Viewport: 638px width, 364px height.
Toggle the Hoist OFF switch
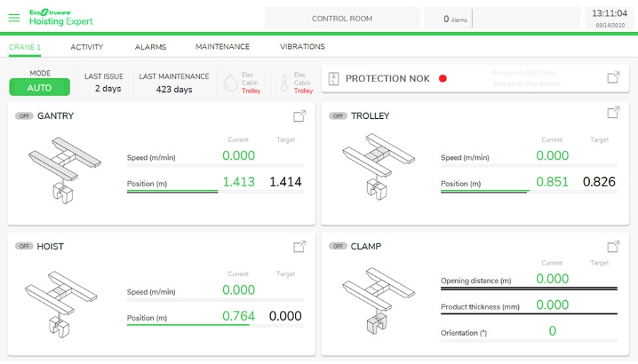click(24, 246)
